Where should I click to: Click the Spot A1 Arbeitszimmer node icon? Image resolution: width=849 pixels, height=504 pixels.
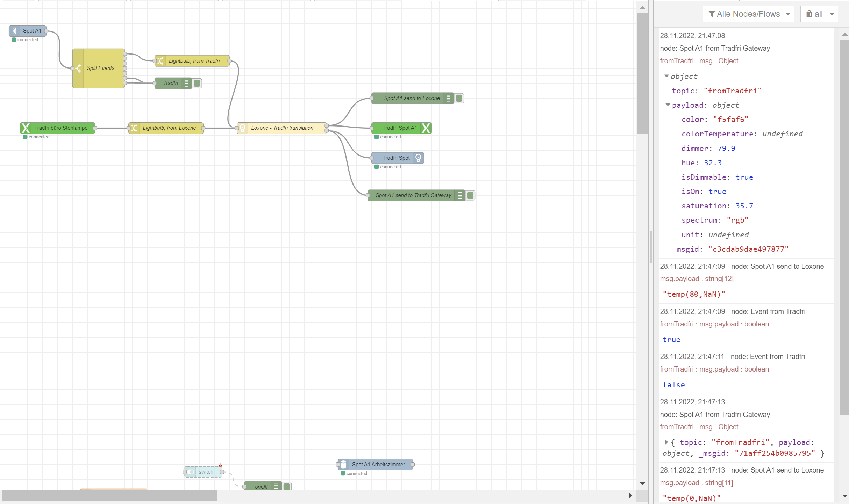343,465
